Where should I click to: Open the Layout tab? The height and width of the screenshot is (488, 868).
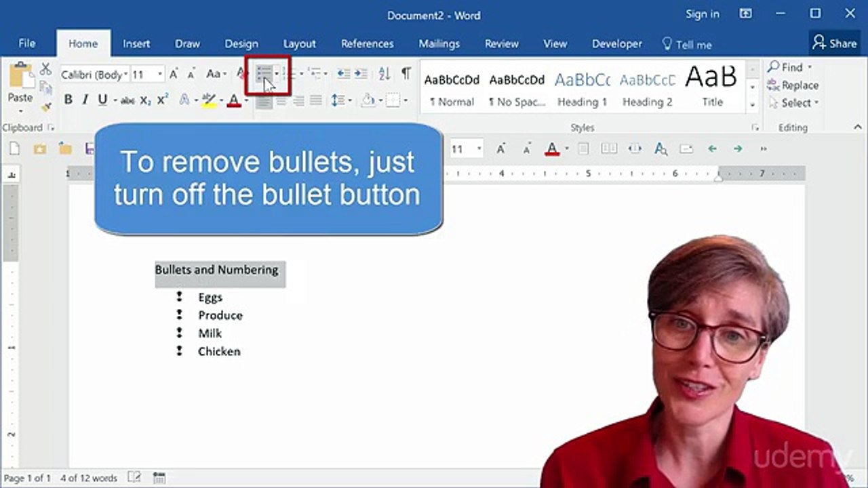pyautogui.click(x=300, y=43)
